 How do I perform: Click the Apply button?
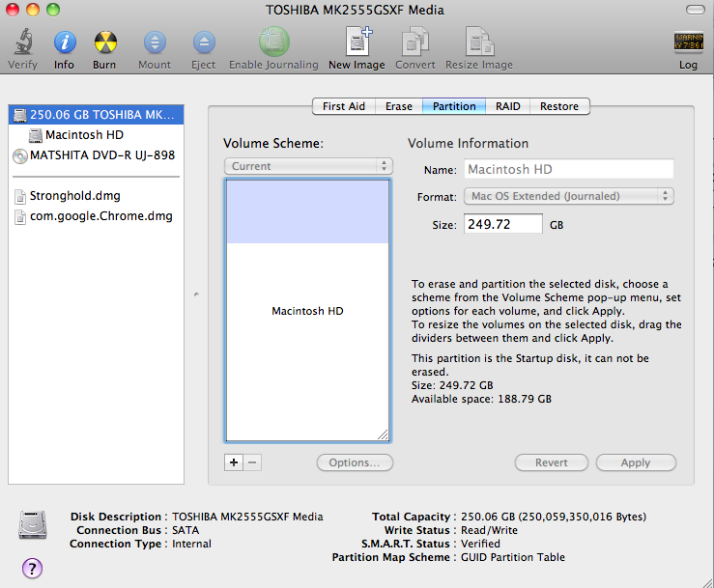pyautogui.click(x=636, y=462)
